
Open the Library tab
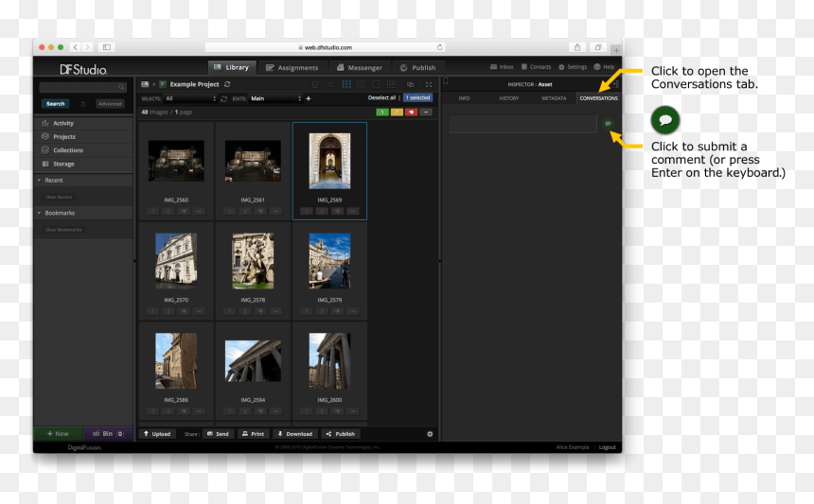[x=232, y=67]
